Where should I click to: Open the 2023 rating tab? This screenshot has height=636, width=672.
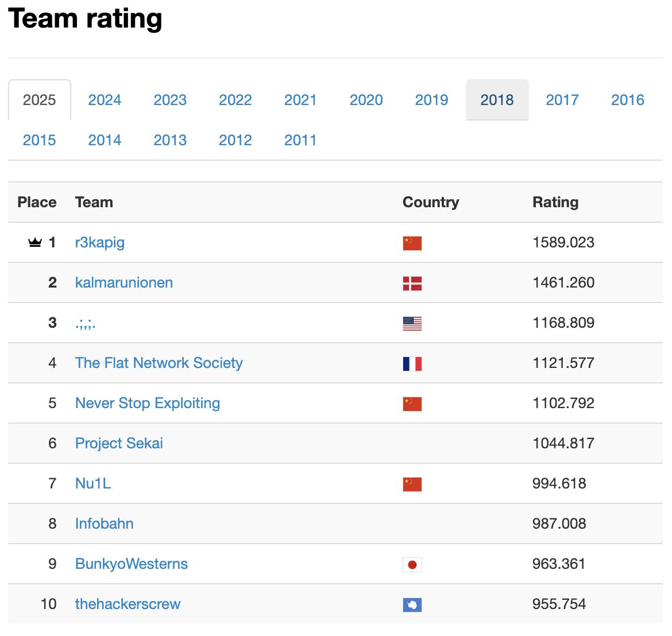(170, 100)
